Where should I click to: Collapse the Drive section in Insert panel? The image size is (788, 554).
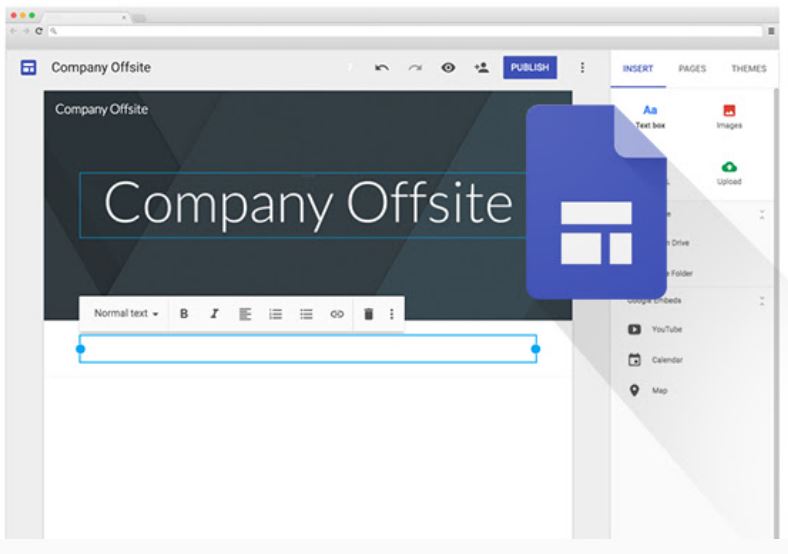coord(762,215)
